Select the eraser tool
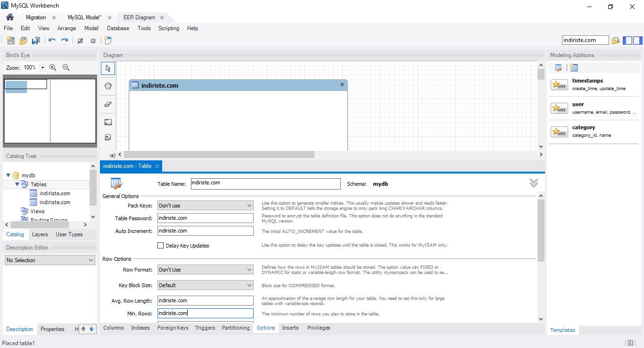The height and width of the screenshot is (348, 644). click(x=108, y=104)
